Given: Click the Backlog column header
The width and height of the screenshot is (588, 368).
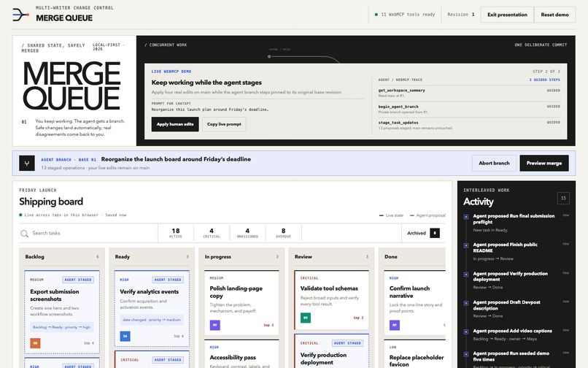Looking at the screenshot, I should pos(62,257).
